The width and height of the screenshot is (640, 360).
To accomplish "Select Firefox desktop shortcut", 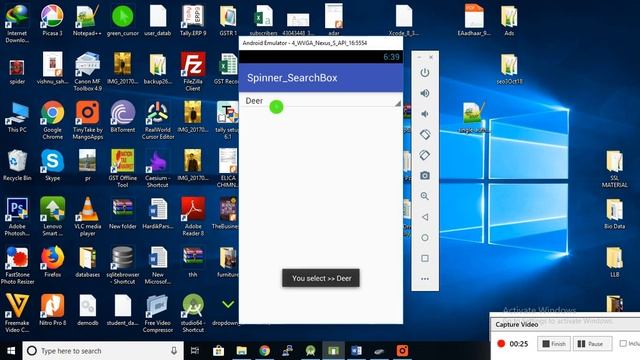I will click(52, 261).
